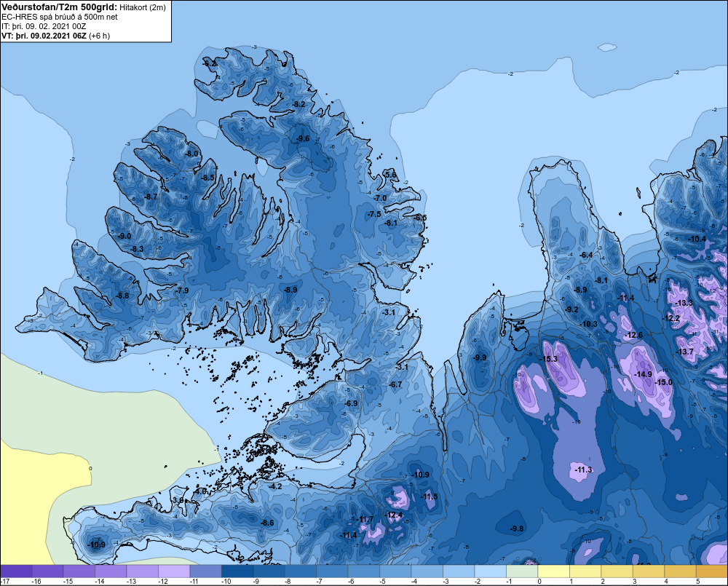Click the '-8.6' temperature label
Image resolution: width=728 pixels, height=586 pixels.
pyautogui.click(x=267, y=523)
